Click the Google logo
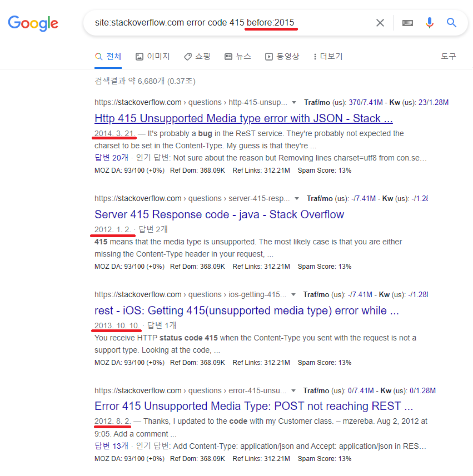Screen dimensions: 473x476 33,23
